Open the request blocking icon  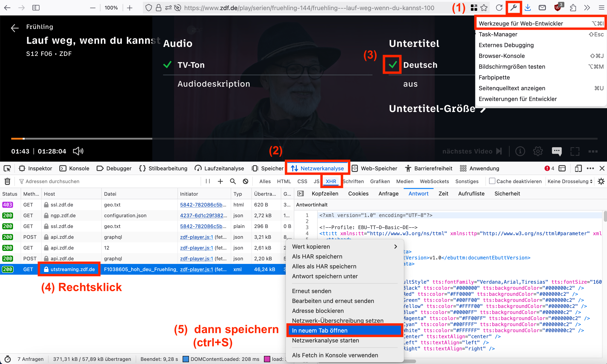(246, 181)
